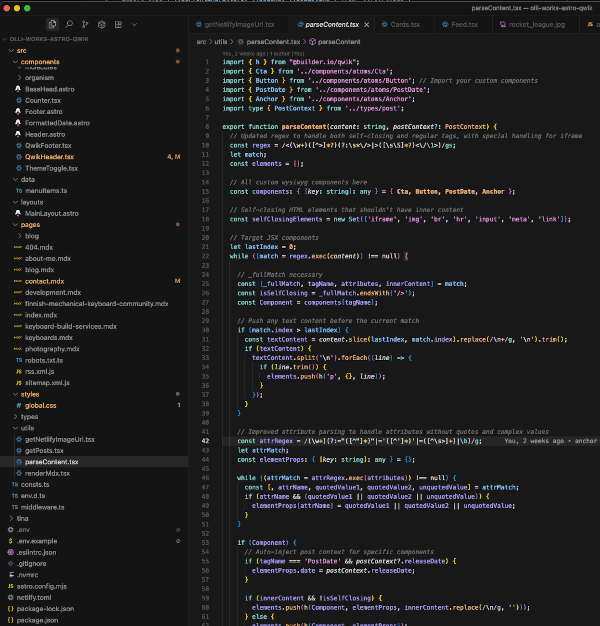Click the src breadcrumb segment
This screenshot has height=626, width=600.
click(x=201, y=42)
